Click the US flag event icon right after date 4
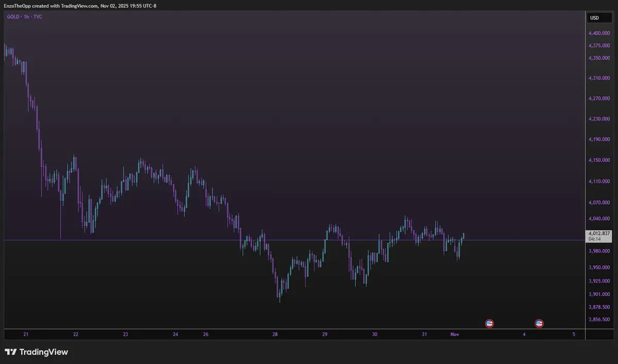 click(539, 324)
